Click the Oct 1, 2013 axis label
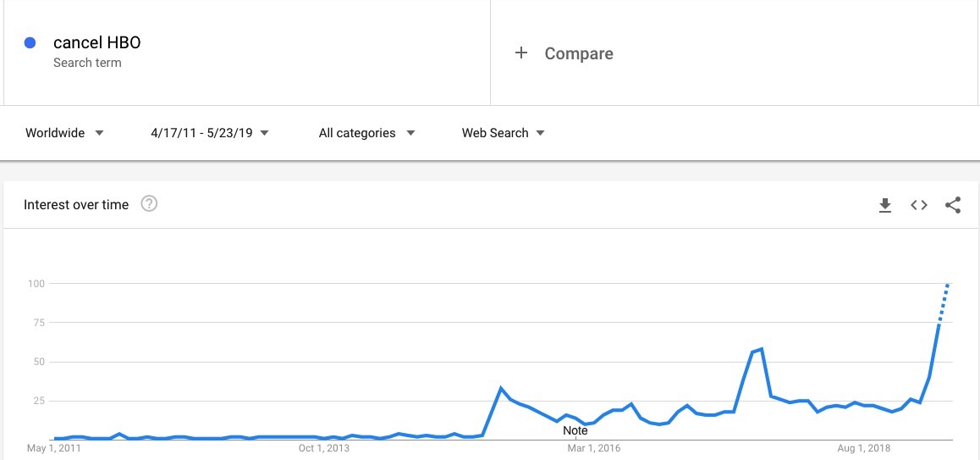The image size is (980, 460). (324, 448)
